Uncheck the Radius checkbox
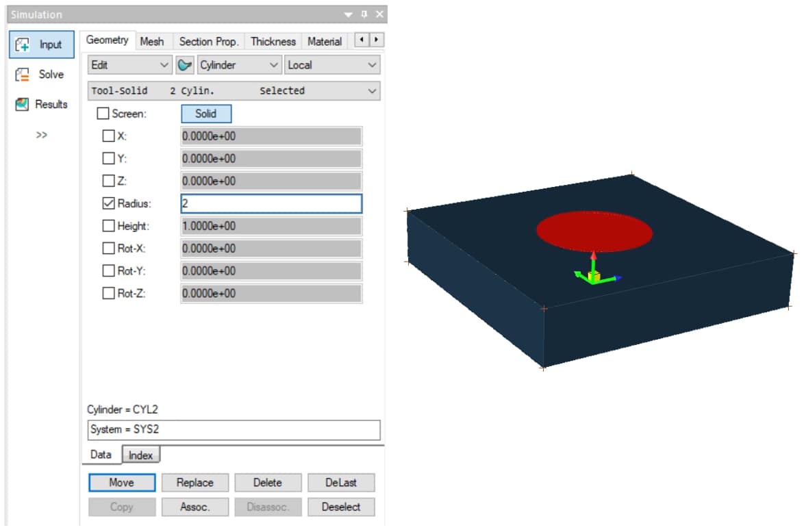 (108, 203)
